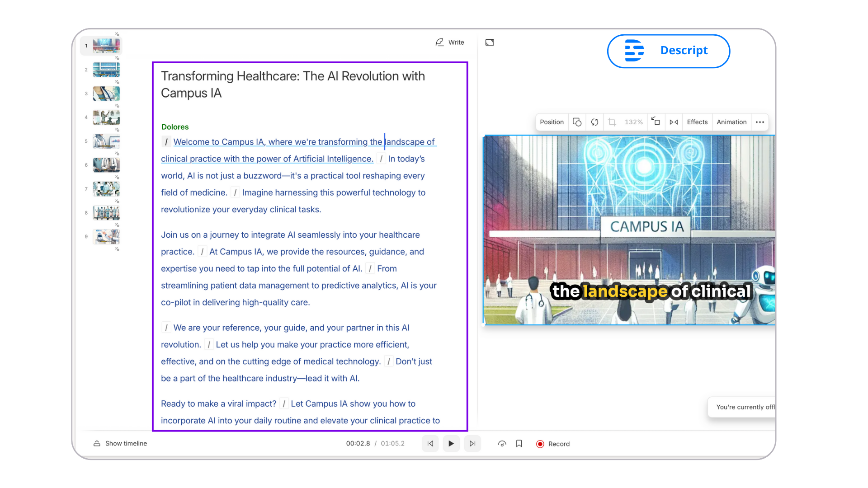Select scene 5 thumbnail

pos(106,141)
